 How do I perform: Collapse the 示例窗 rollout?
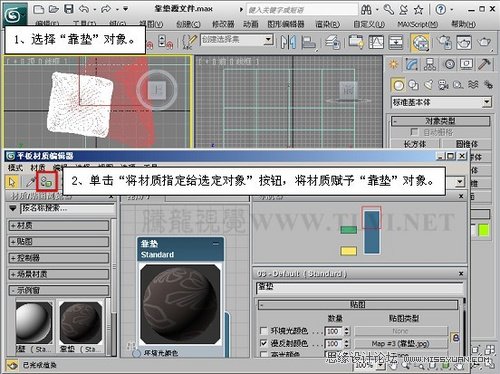(x=59, y=290)
